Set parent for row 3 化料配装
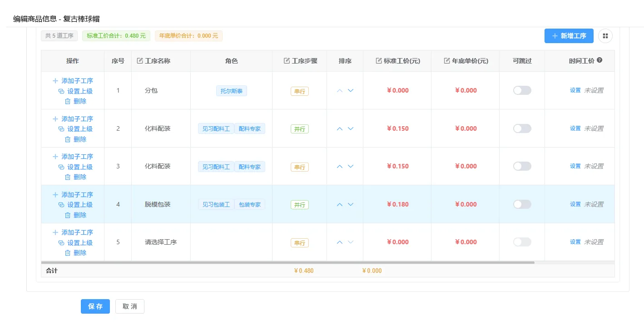This screenshot has height=335, width=644. point(75,167)
